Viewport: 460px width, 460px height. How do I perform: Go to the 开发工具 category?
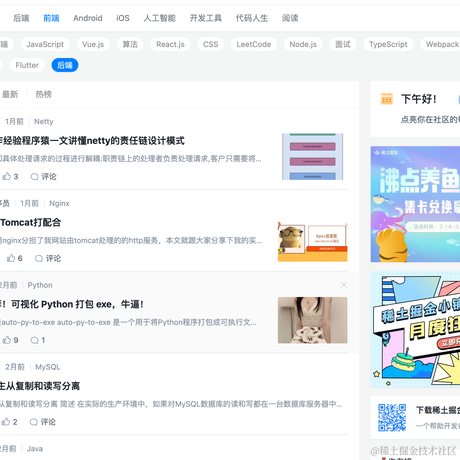coord(205,18)
